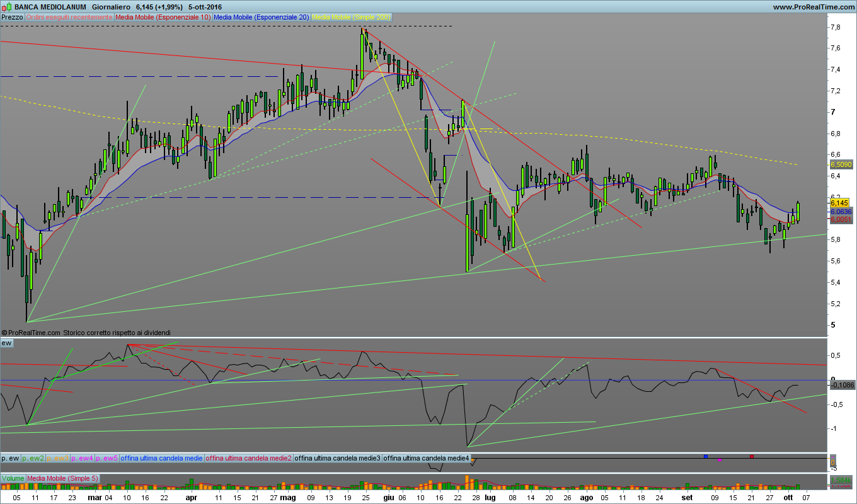Select the 'p. ew3' indicator label
This screenshot has width=857, height=504.
click(x=59, y=458)
